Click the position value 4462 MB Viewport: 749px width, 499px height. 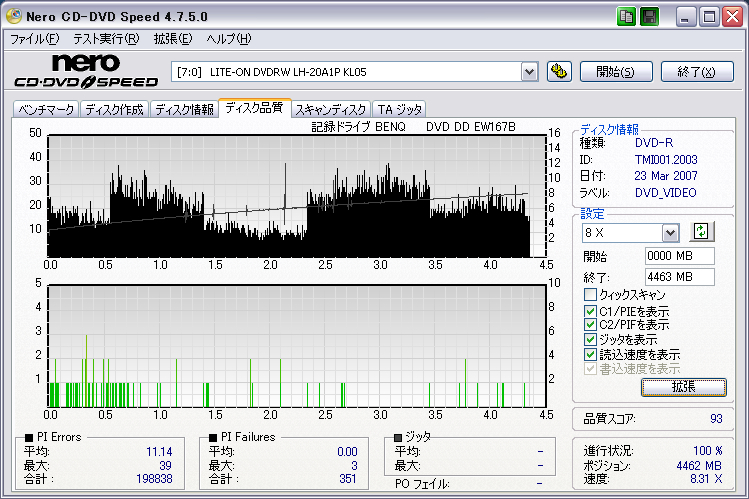[x=699, y=466]
